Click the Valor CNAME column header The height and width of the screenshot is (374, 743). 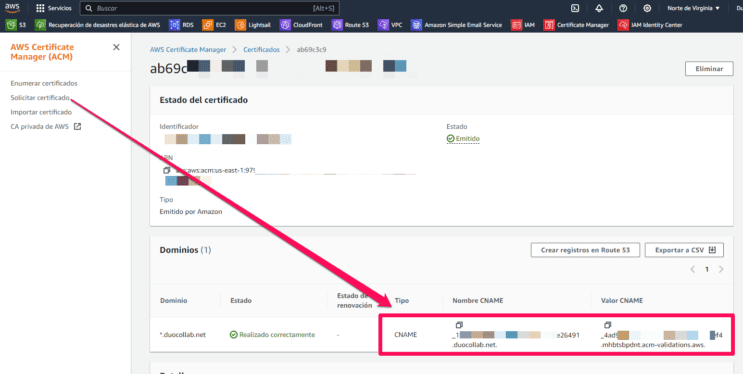pos(622,301)
